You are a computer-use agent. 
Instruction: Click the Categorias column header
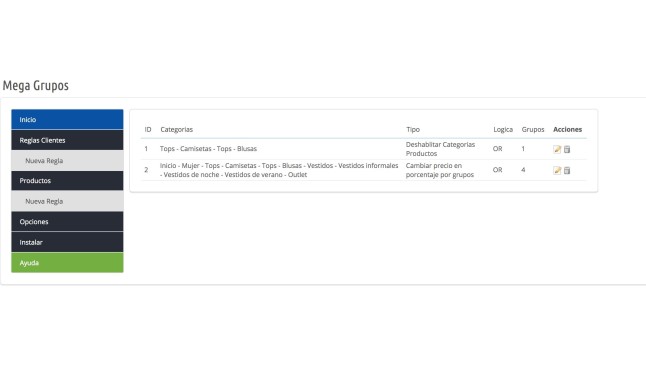coord(176,129)
